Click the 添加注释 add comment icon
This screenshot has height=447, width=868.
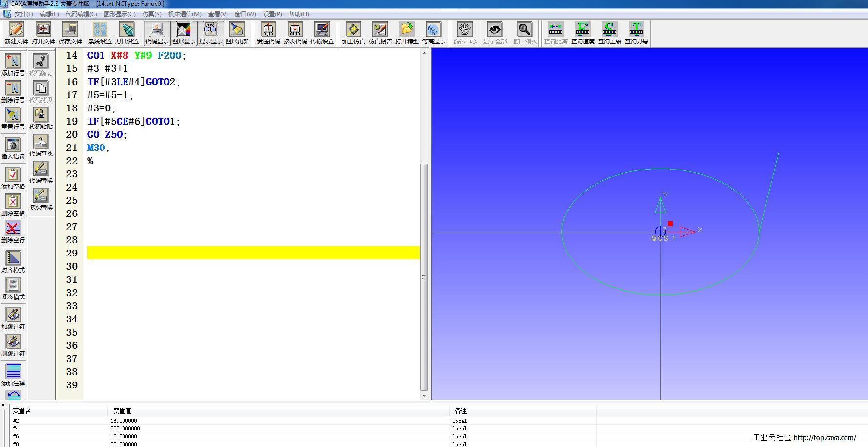(x=13, y=375)
